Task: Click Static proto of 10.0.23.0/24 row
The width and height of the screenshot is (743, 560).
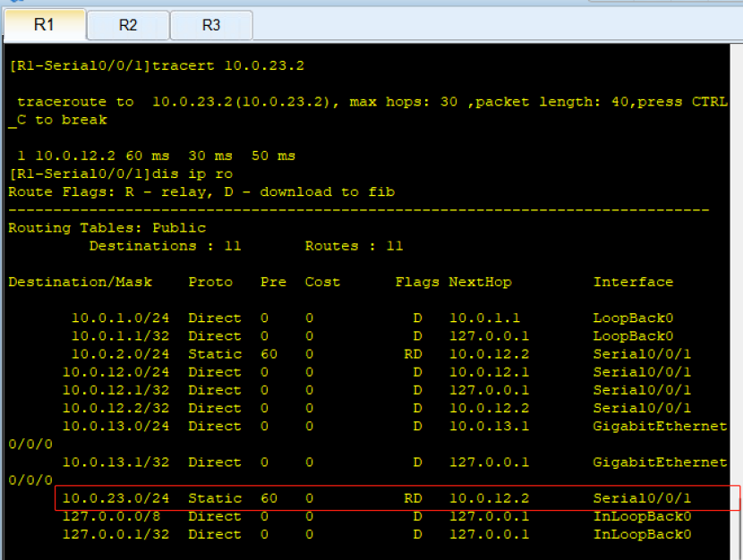Action: [215, 497]
